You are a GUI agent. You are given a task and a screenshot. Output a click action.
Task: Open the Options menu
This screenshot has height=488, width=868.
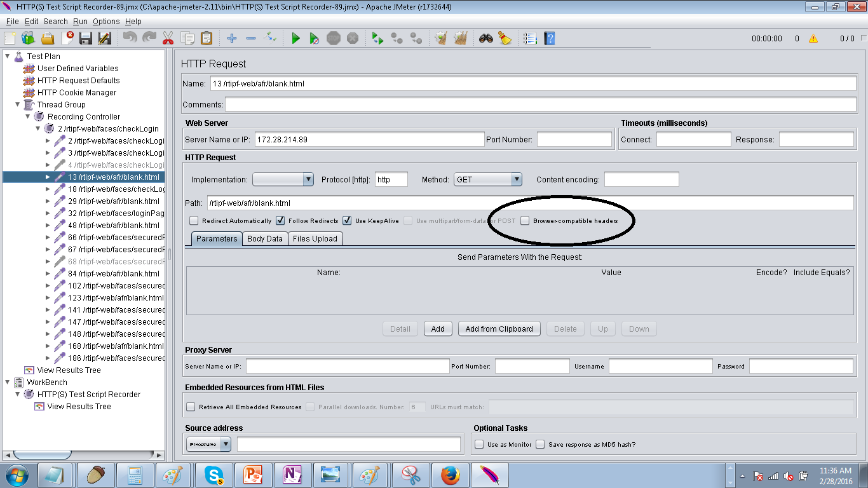[x=106, y=21]
